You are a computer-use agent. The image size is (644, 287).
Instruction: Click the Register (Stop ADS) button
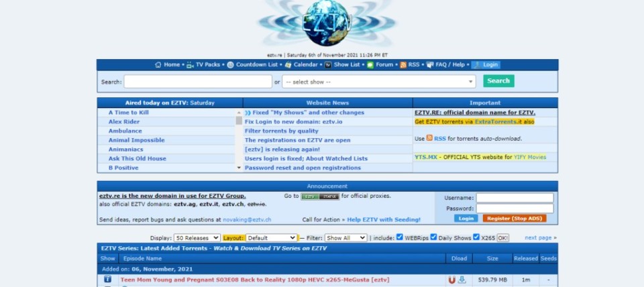515,219
